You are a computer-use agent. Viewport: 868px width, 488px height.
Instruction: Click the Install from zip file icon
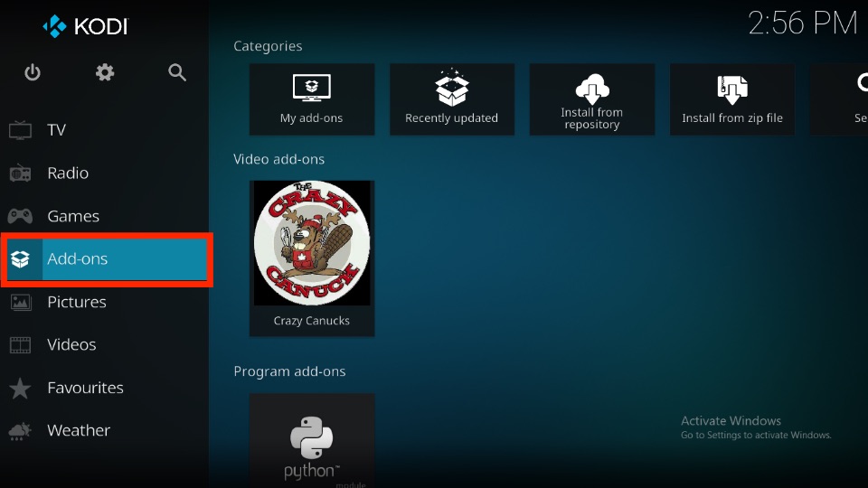point(732,89)
